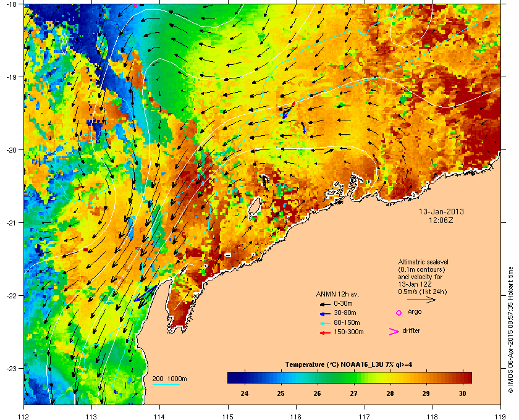Click the colorbar tick label '28'
This screenshot has width=519, height=420.
point(390,393)
